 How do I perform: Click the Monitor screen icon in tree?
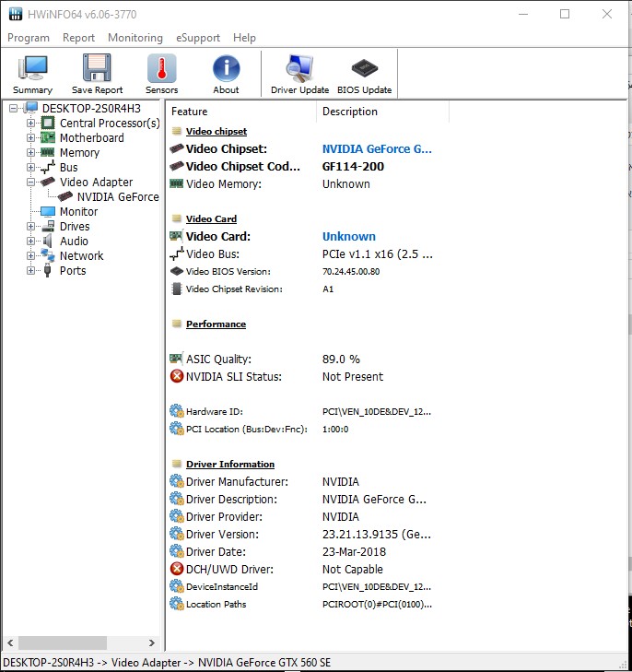point(48,212)
